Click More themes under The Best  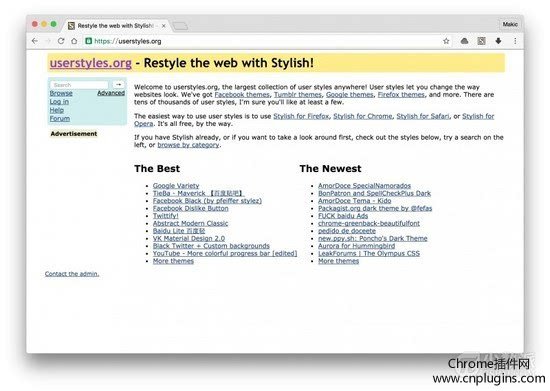coord(173,261)
